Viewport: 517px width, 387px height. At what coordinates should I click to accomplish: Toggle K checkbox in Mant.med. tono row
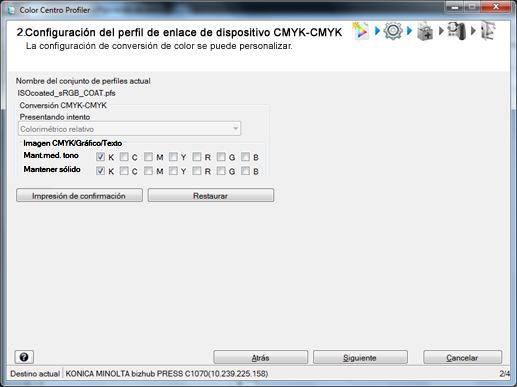[100, 157]
